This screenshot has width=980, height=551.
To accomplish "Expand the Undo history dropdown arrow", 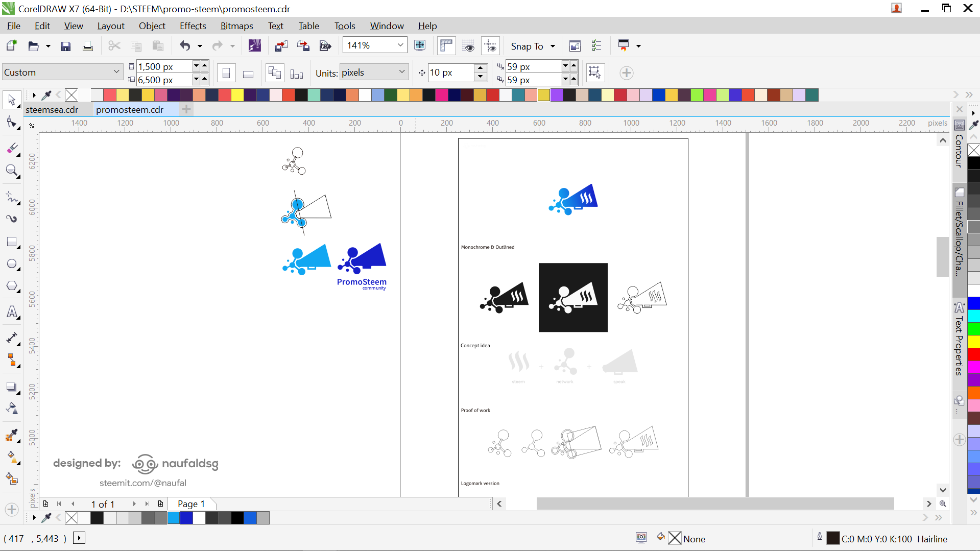I will (200, 46).
